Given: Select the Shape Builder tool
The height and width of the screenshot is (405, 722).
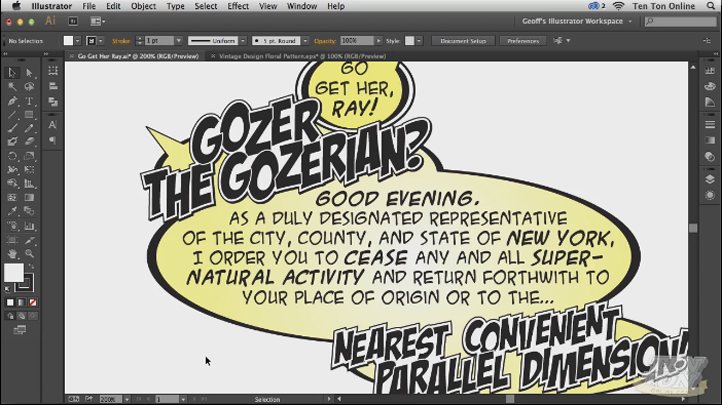Looking at the screenshot, I should (x=12, y=184).
